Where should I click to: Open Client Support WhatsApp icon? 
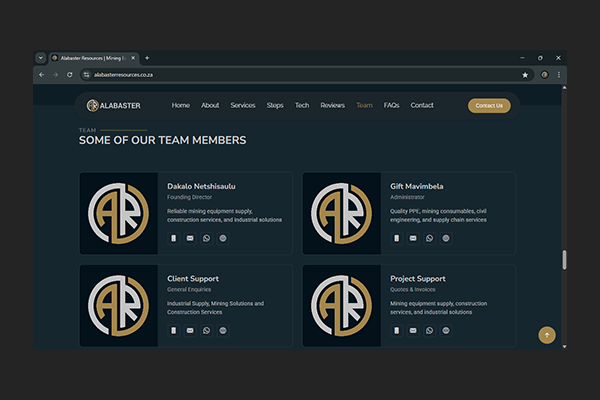(206, 330)
